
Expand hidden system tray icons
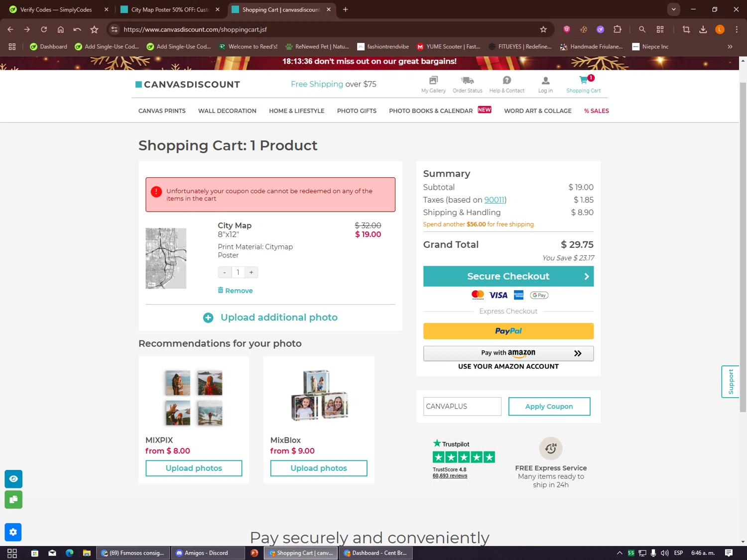tap(620, 553)
